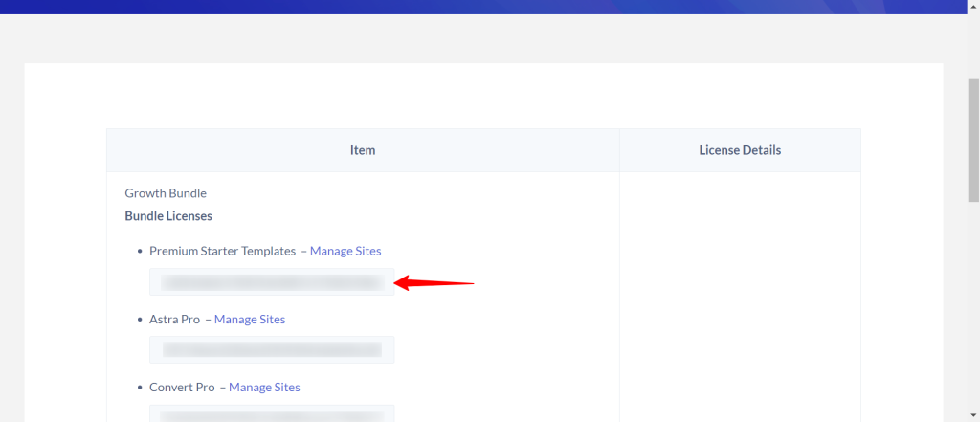Image resolution: width=980 pixels, height=422 pixels.
Task: Click the scroll down arrow on scrollbar
Action: [x=973, y=415]
